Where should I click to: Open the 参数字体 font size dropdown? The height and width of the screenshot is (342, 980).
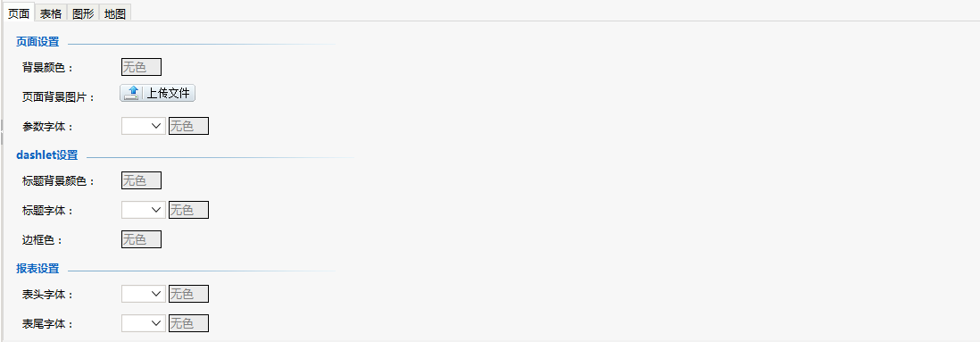click(x=144, y=126)
